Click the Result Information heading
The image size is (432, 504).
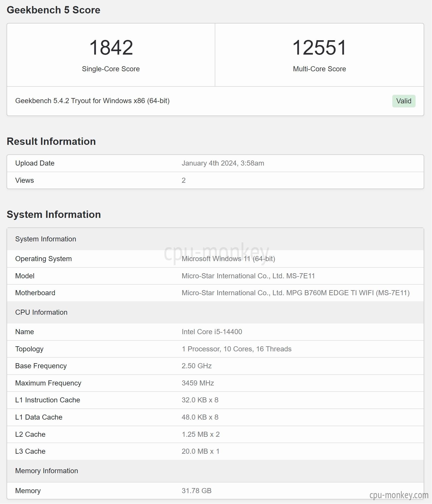pyautogui.click(x=51, y=141)
